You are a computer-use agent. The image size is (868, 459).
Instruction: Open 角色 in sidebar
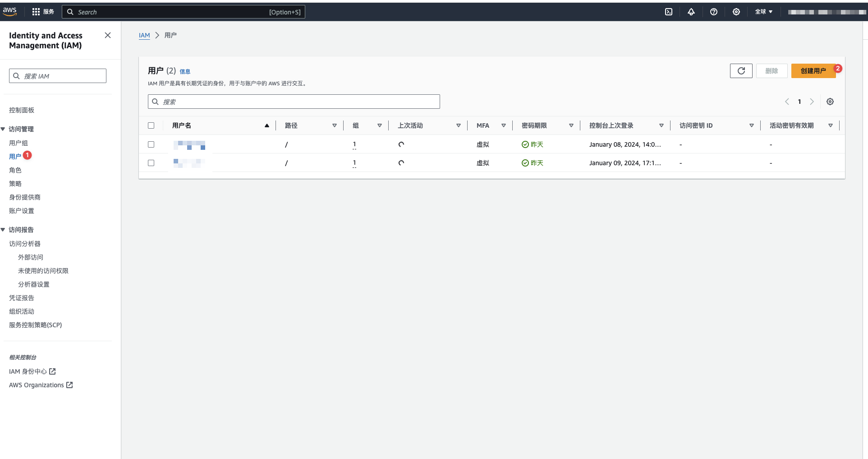click(15, 170)
